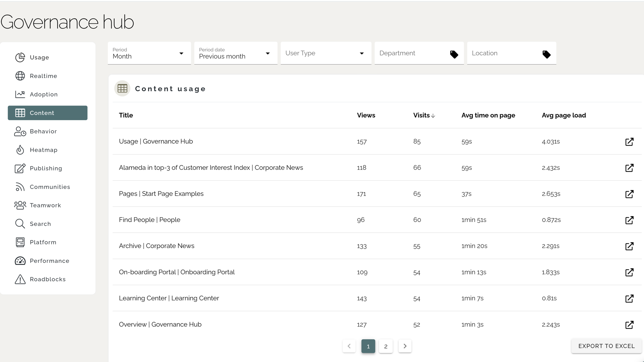Sort by Avg time on page header

pyautogui.click(x=488, y=115)
